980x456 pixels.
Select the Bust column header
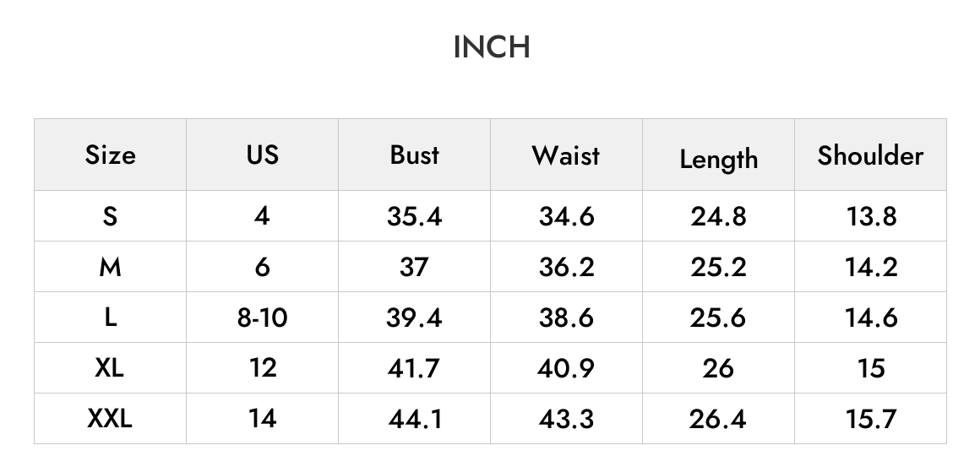point(414,155)
